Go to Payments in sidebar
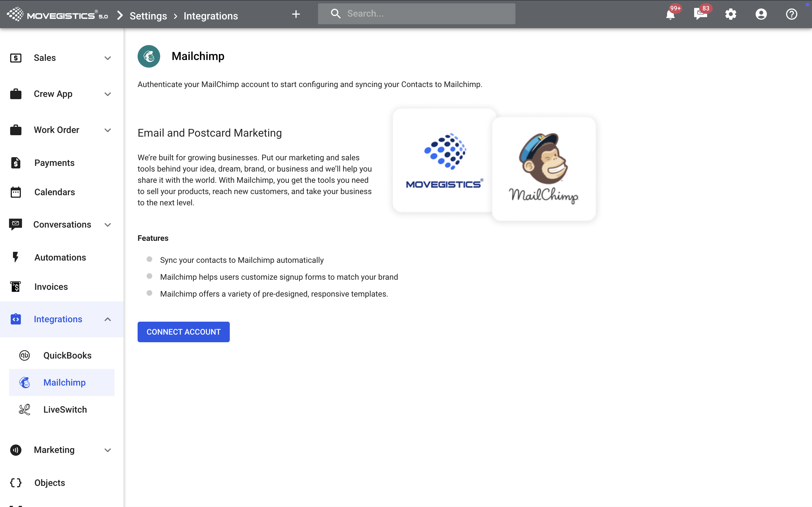 point(54,163)
